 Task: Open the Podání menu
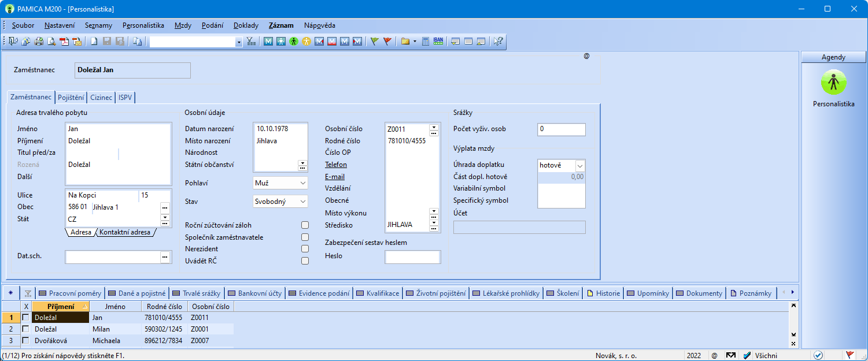(x=213, y=25)
